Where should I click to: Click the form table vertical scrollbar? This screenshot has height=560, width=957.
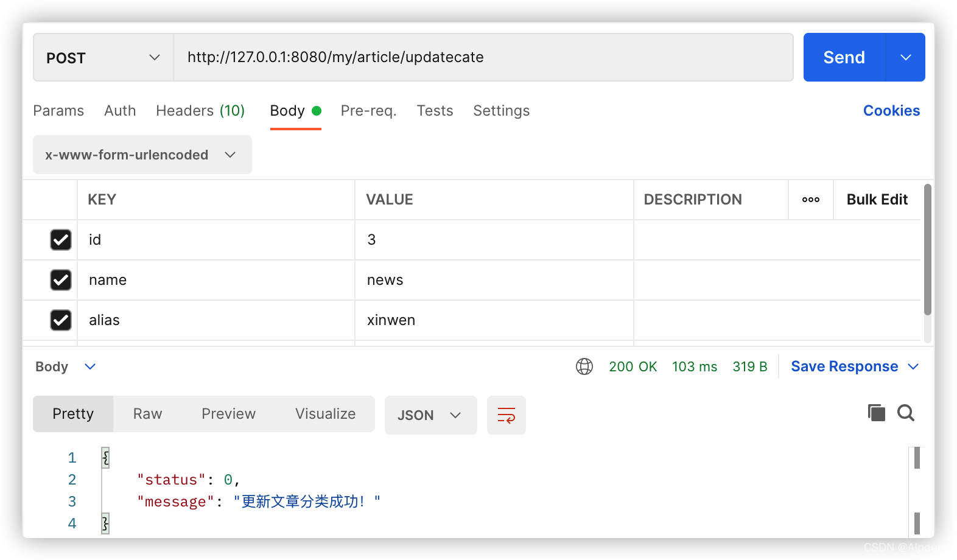tap(928, 250)
